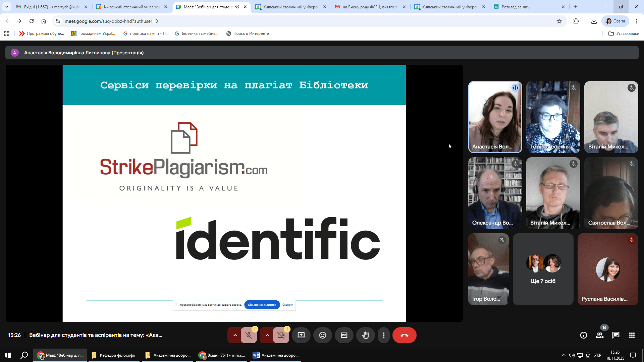
Task: Toggle closed captions button
Action: point(344,335)
